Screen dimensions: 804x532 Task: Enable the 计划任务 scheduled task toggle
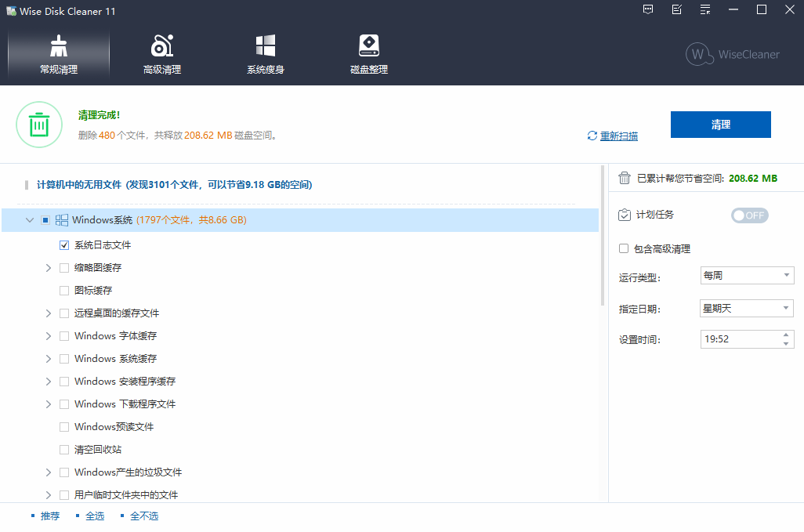pos(749,215)
